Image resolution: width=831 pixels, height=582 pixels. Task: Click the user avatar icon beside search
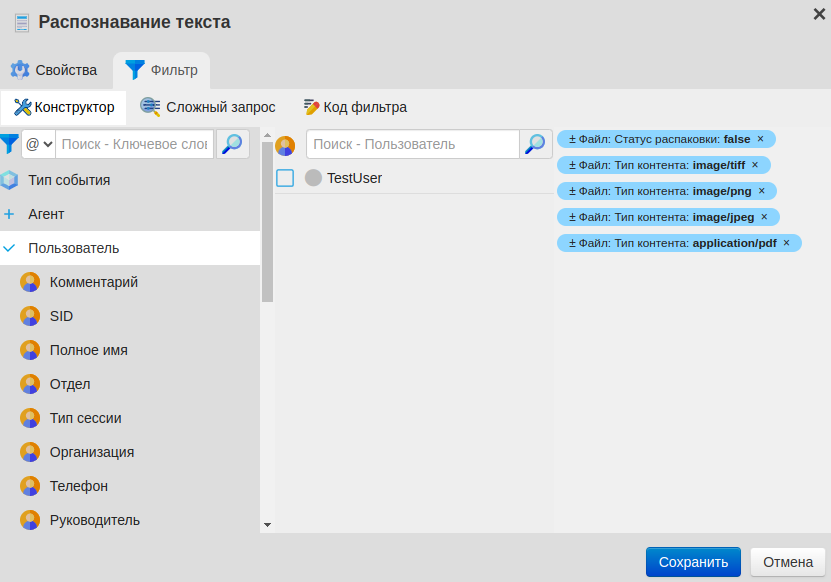coord(285,146)
